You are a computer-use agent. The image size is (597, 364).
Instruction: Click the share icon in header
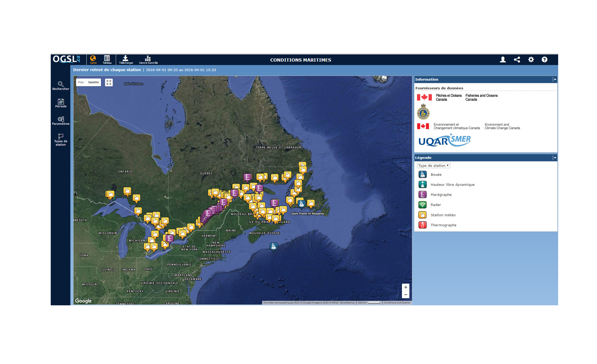517,60
